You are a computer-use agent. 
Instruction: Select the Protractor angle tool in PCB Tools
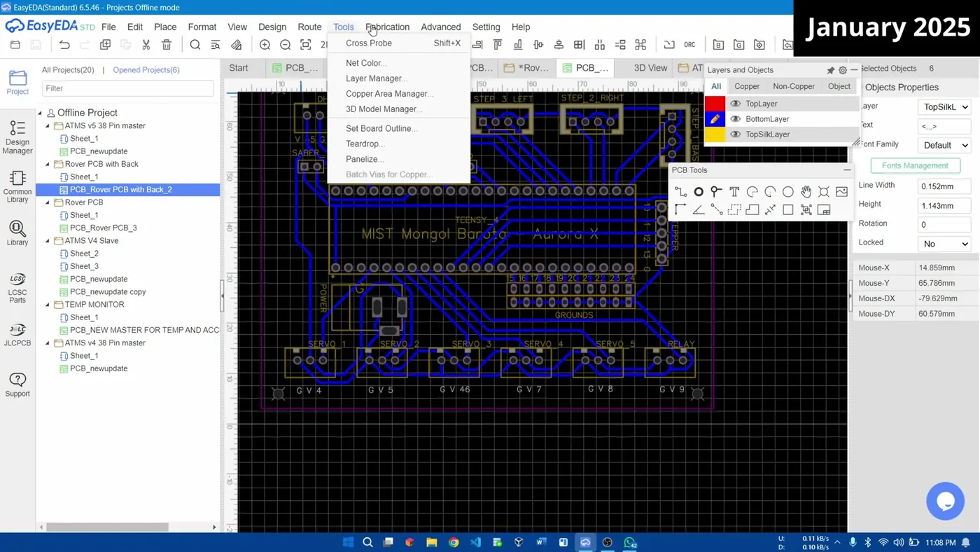pos(699,209)
